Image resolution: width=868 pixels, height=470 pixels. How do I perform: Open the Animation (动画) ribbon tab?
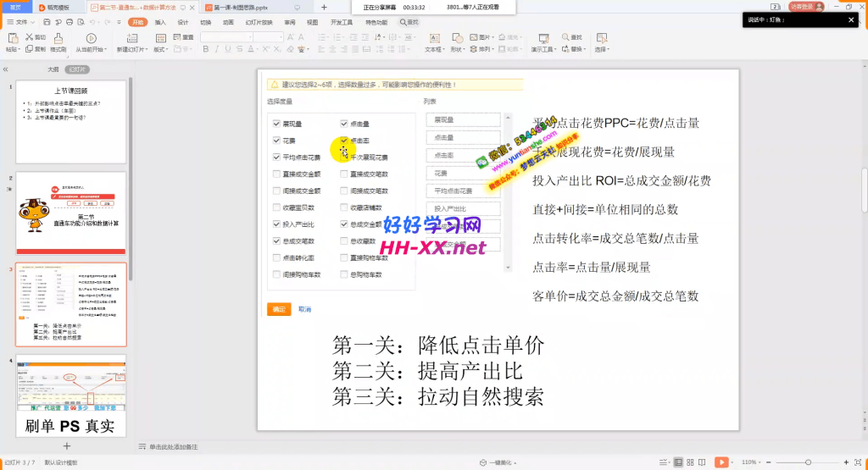click(228, 23)
